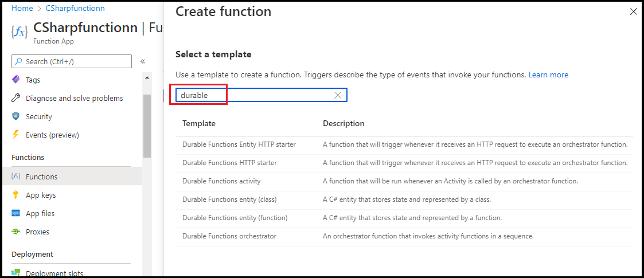Clear the durable search text
Screen dimensions: 644x278
tap(338, 95)
